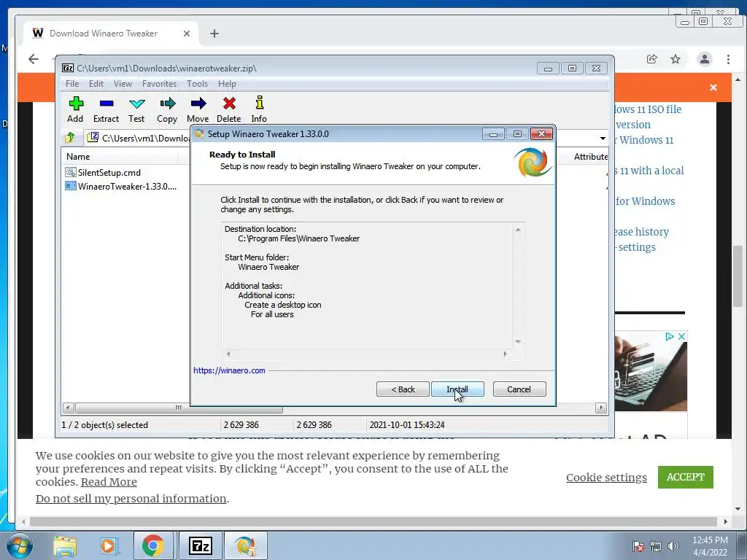Switch to 7-Zip in taskbar
This screenshot has height=560, width=747.
[200, 545]
